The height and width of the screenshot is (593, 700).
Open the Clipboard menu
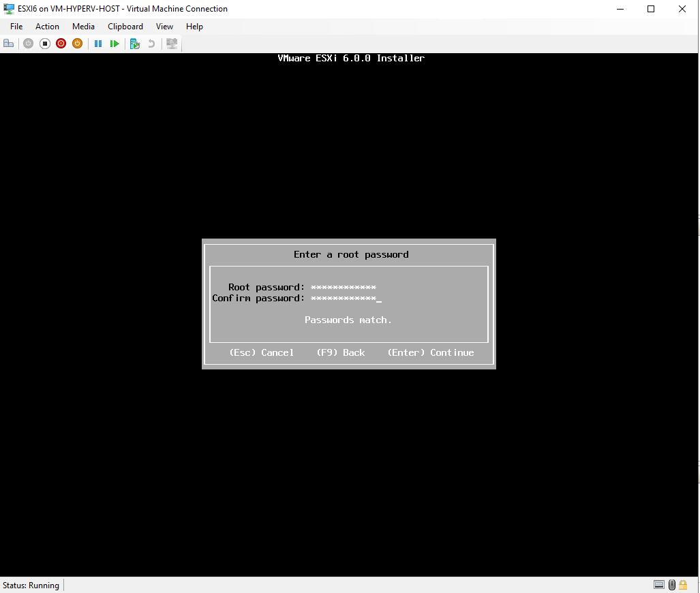click(x=125, y=27)
